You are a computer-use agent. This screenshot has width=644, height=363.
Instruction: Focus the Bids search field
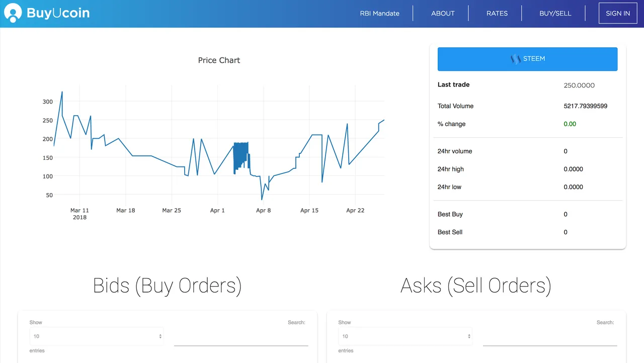(x=241, y=337)
